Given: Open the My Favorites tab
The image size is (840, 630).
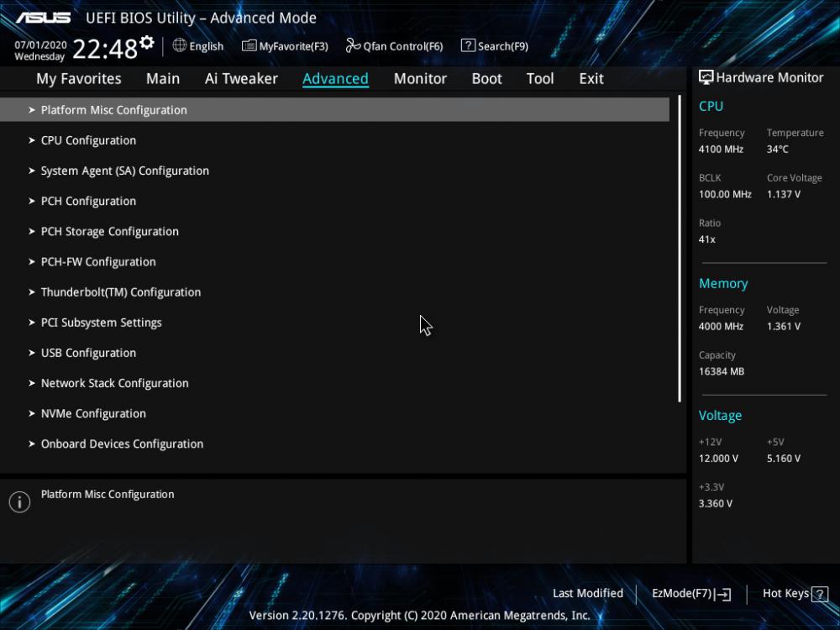Looking at the screenshot, I should 79,79.
